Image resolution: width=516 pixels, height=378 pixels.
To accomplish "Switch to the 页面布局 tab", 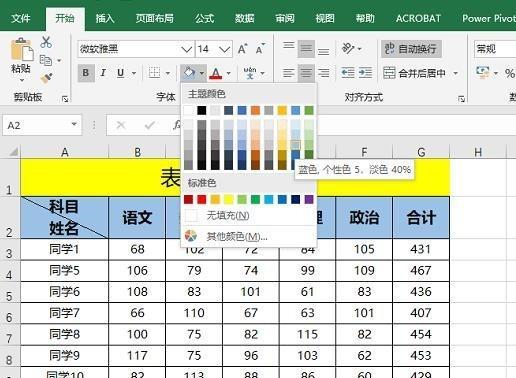I will (155, 18).
